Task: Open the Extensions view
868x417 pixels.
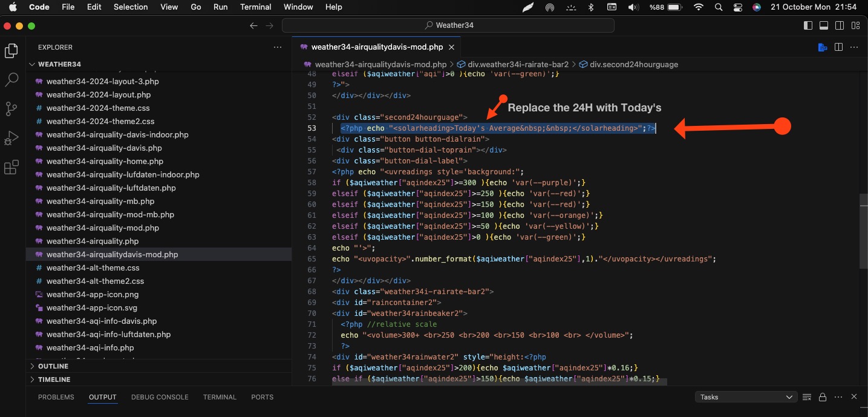Action: pyautogui.click(x=11, y=168)
